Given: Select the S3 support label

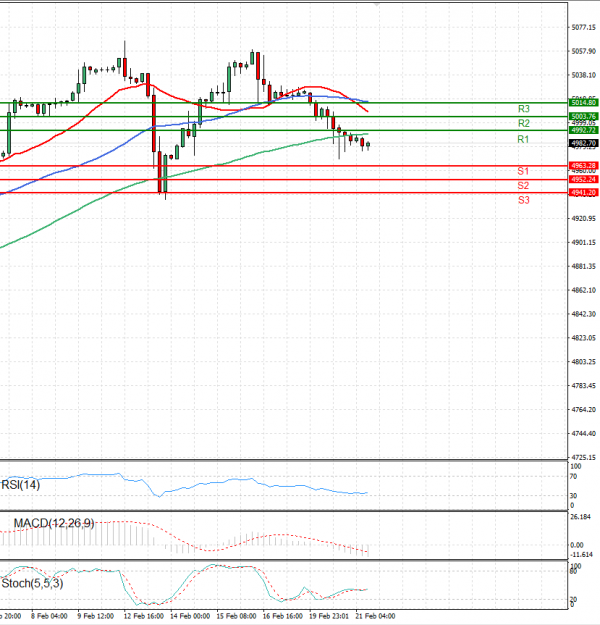Looking at the screenshot, I should (x=524, y=200).
